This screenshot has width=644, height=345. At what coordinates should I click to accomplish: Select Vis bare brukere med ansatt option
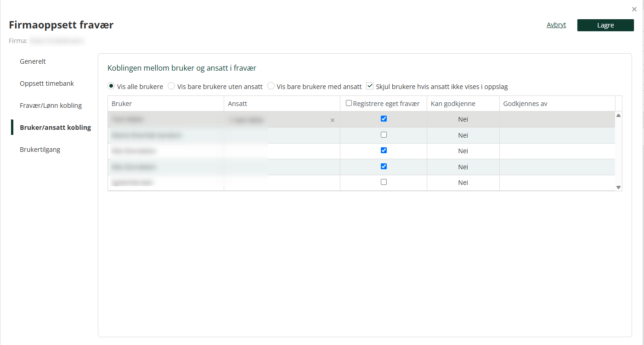271,86
